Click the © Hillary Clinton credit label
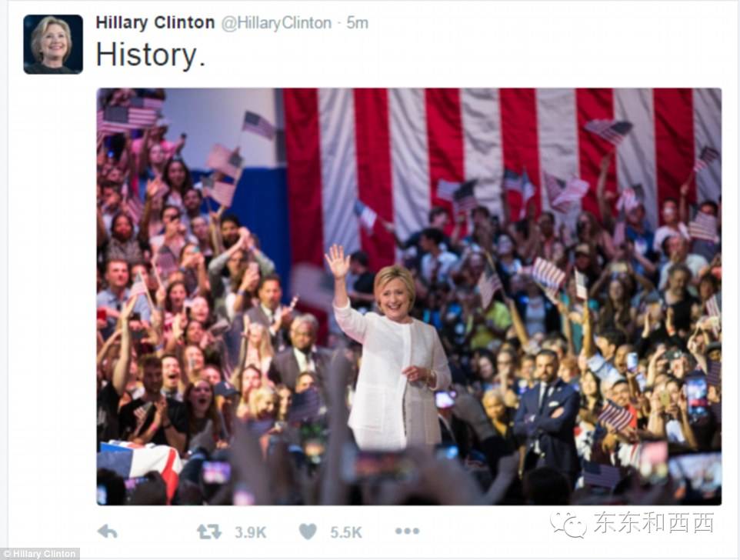The height and width of the screenshot is (560, 740). click(x=40, y=553)
